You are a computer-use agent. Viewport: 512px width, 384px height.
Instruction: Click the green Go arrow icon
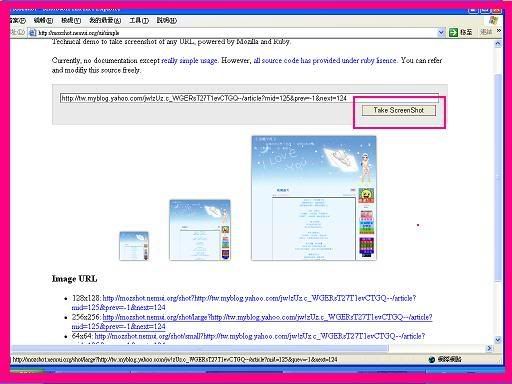pos(453,32)
